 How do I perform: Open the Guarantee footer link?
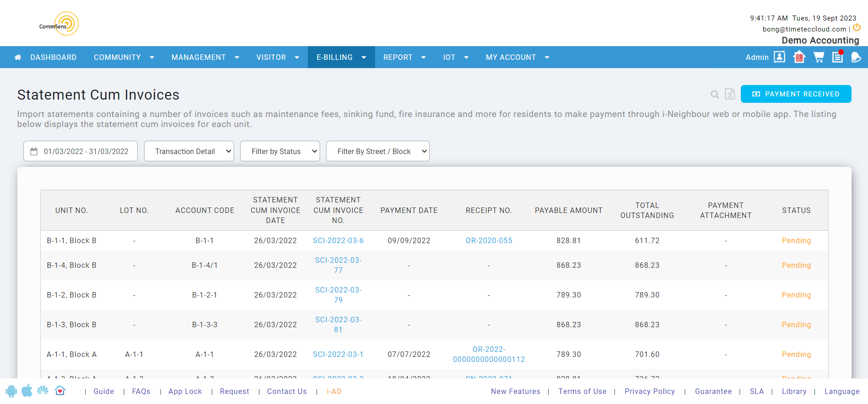pos(713,392)
